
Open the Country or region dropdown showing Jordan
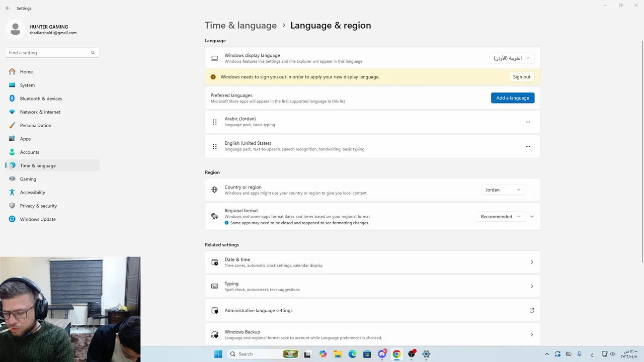(x=503, y=190)
